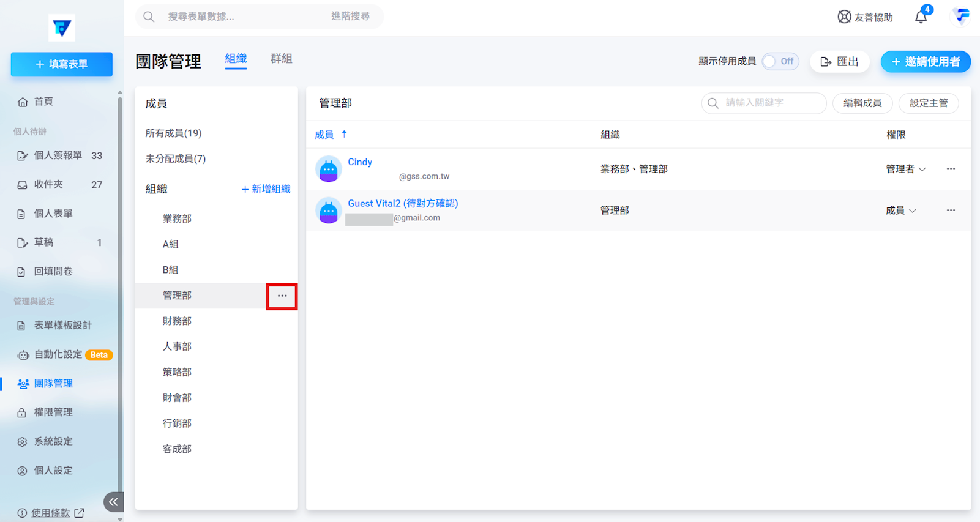Click the 邀請使用者 button
This screenshot has height=522, width=980.
click(925, 62)
